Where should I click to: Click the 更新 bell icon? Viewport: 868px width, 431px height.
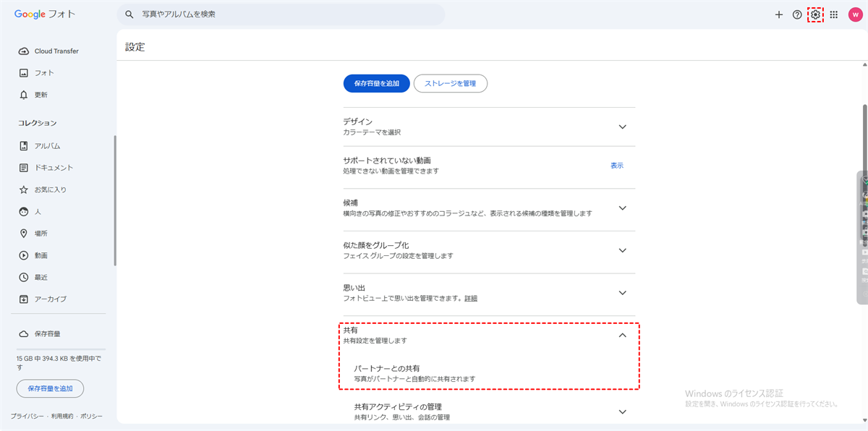[x=23, y=95]
